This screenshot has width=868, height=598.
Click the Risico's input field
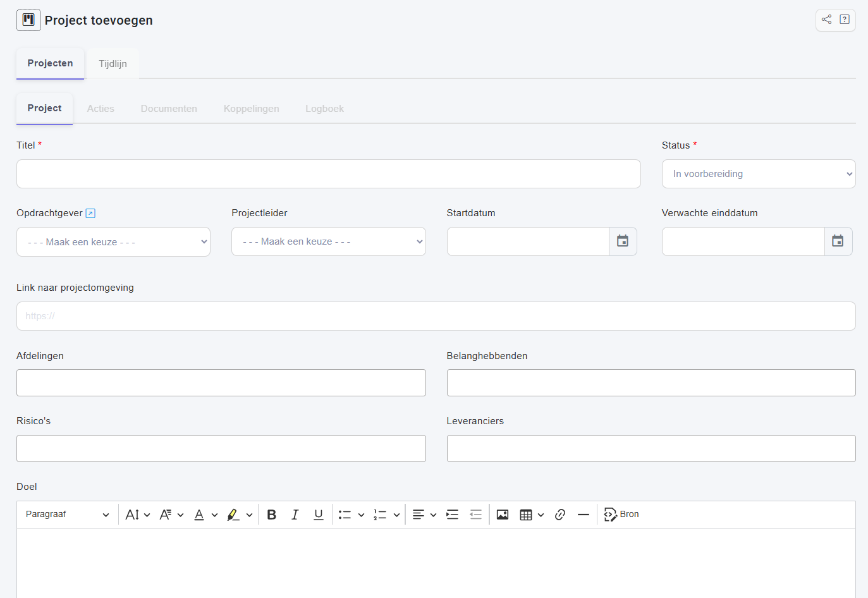(221, 449)
